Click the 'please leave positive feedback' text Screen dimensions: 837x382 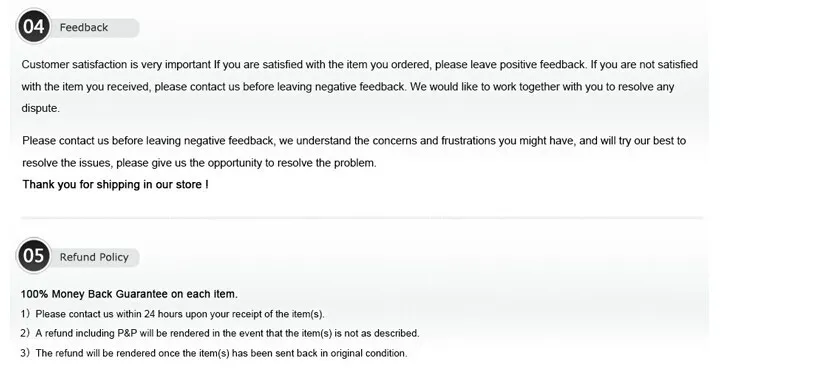click(511, 65)
